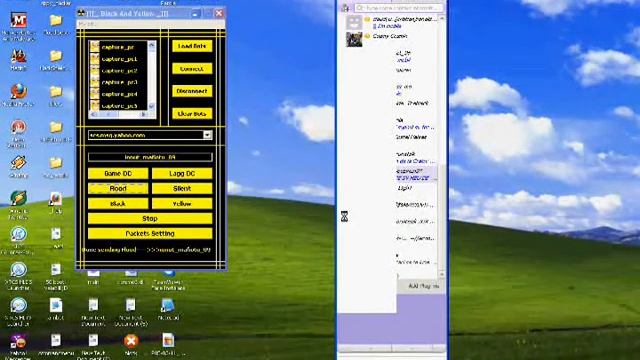Open the red X desktop icon

pyautogui.click(x=131, y=341)
